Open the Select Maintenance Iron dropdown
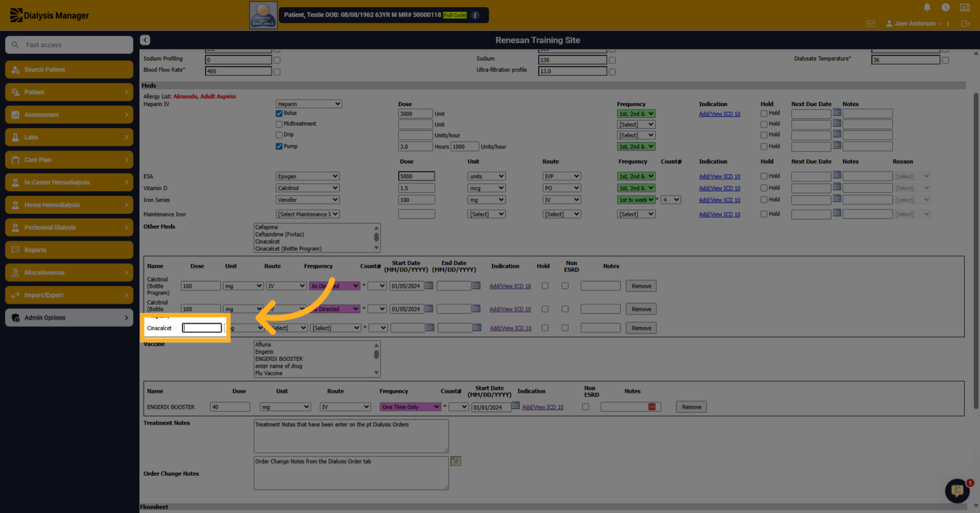 pyautogui.click(x=307, y=214)
